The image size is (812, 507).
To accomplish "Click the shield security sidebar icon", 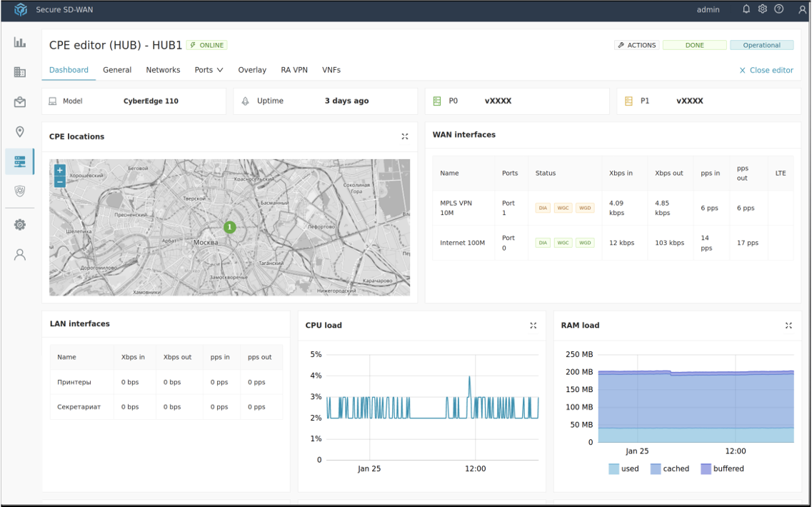I will coord(20,191).
